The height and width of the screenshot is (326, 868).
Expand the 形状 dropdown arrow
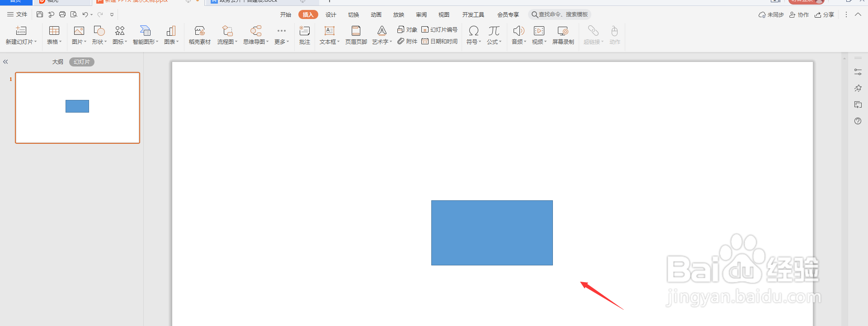(x=105, y=42)
